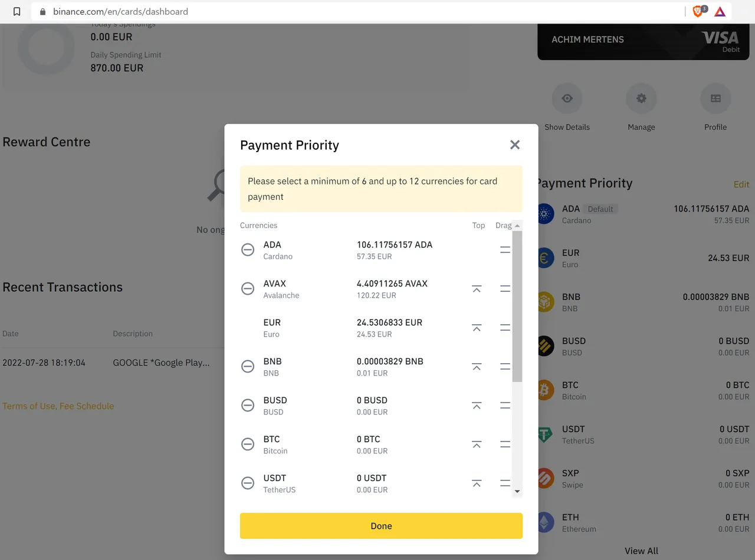
Task: Bookmark this page with the bookmark icon
Action: coord(17,11)
